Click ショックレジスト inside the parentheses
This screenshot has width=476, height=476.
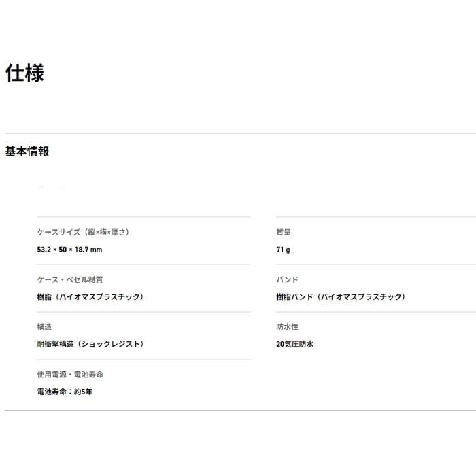click(x=109, y=345)
